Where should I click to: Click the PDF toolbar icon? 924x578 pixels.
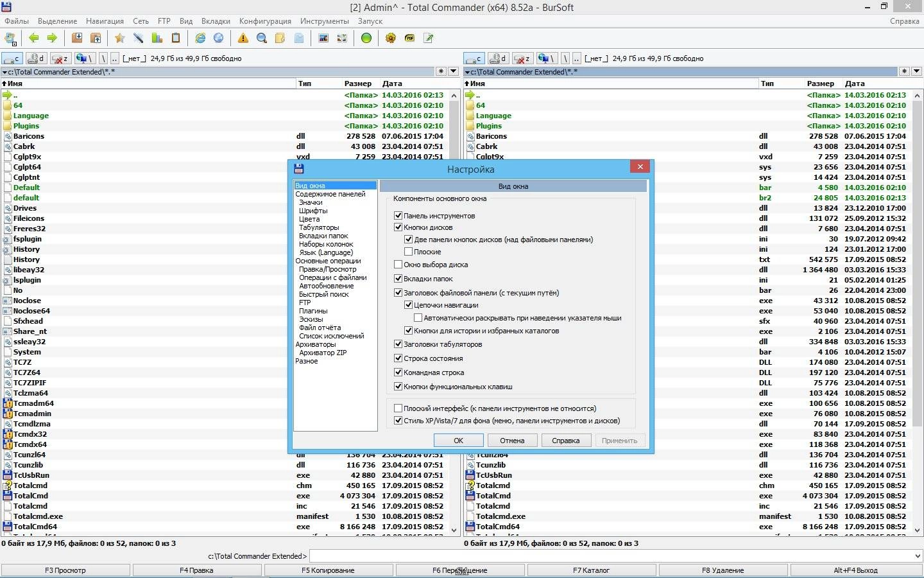point(409,38)
